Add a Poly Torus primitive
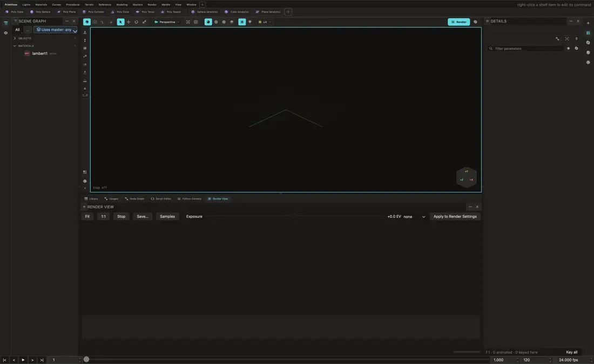594x364 pixels. click(145, 12)
